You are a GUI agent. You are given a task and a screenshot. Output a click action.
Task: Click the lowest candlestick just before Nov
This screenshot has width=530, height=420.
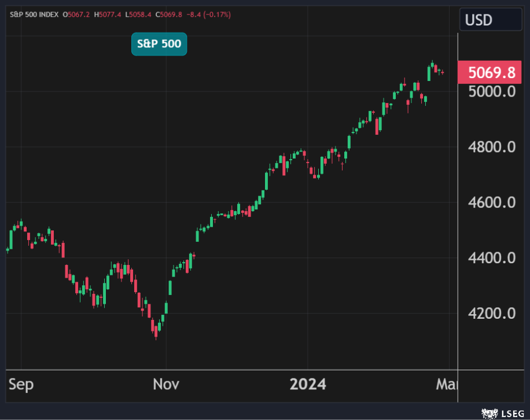[157, 330]
